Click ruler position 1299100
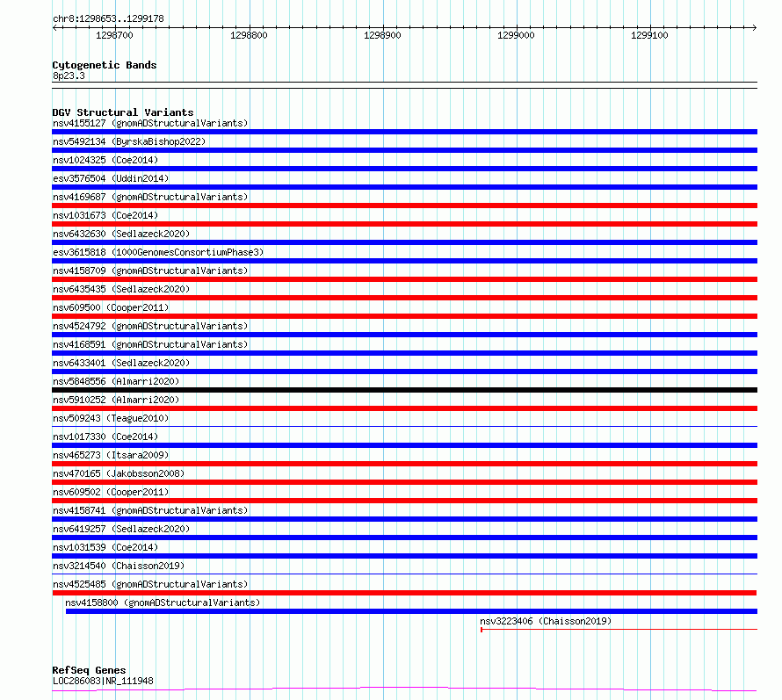 (649, 35)
